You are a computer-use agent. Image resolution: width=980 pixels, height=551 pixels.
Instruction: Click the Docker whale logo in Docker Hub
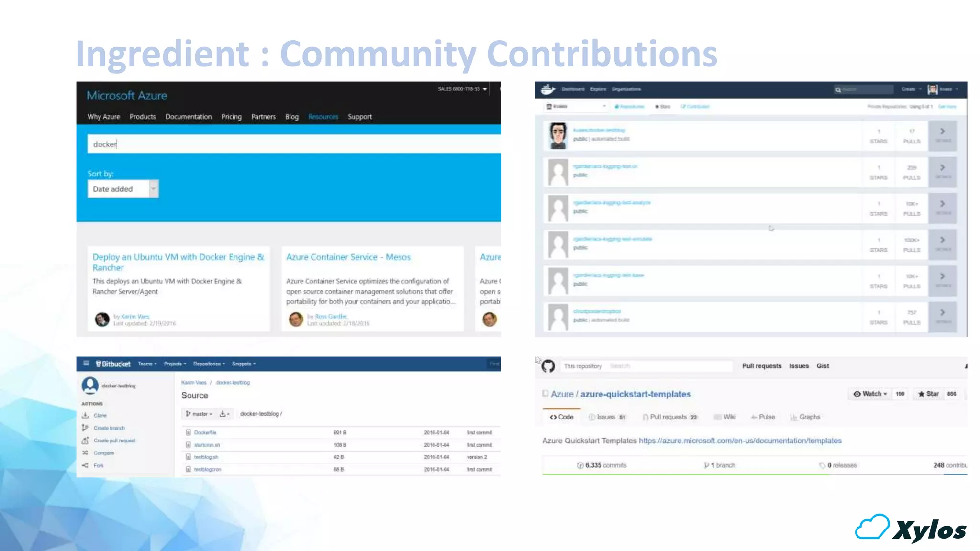coord(548,89)
